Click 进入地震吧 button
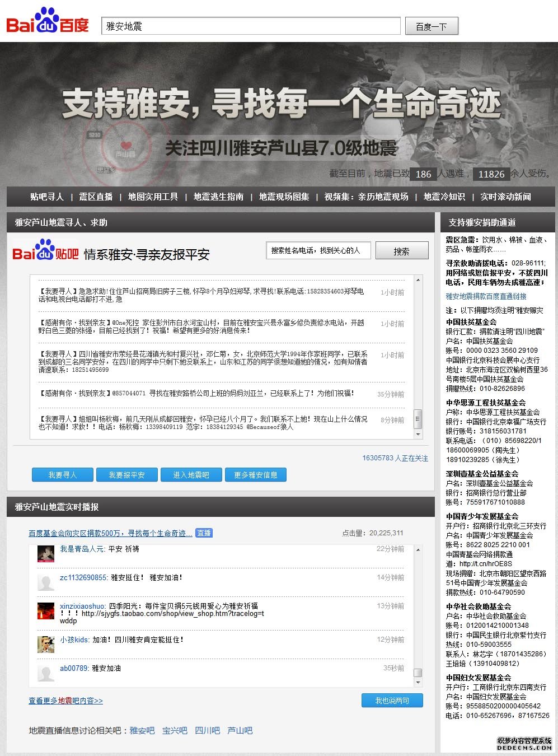558x756 pixels. [191, 475]
